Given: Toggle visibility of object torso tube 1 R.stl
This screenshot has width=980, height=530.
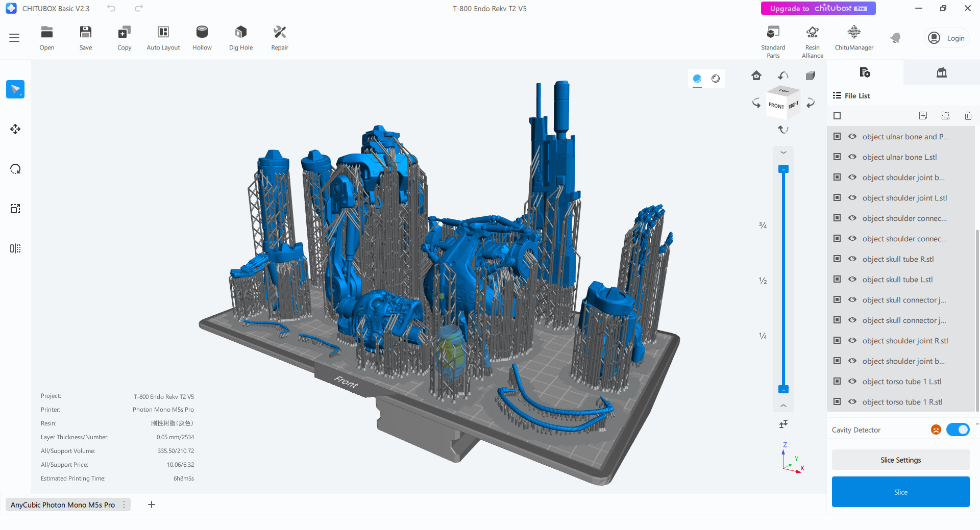Looking at the screenshot, I should [852, 401].
